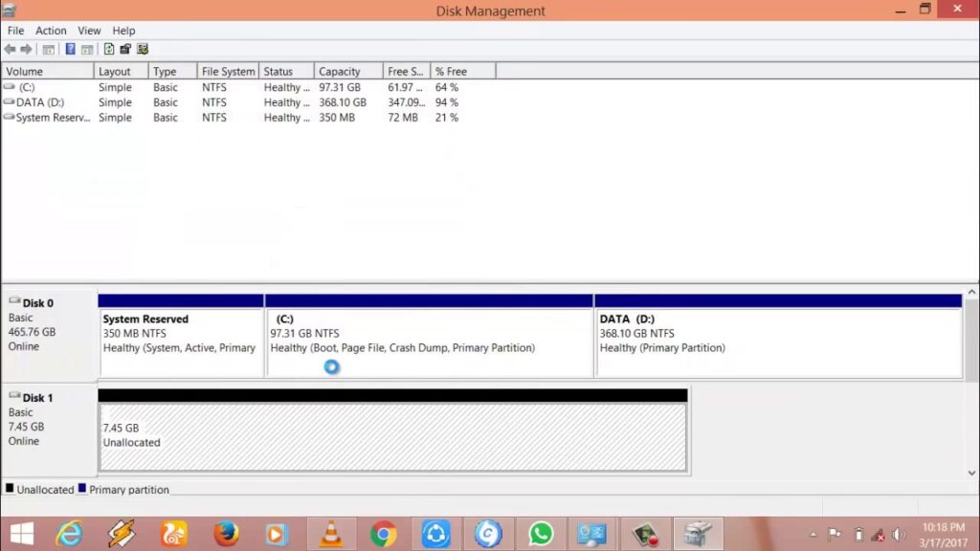The image size is (980, 551).
Task: Click the down arrow of the disk pane scrollbar
Action: (x=971, y=473)
